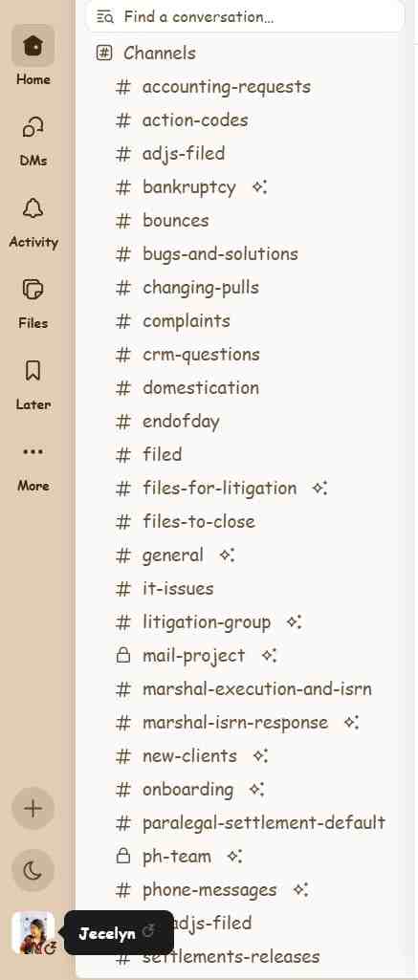
Task: Click the plus create-new button
Action: [x=33, y=808]
